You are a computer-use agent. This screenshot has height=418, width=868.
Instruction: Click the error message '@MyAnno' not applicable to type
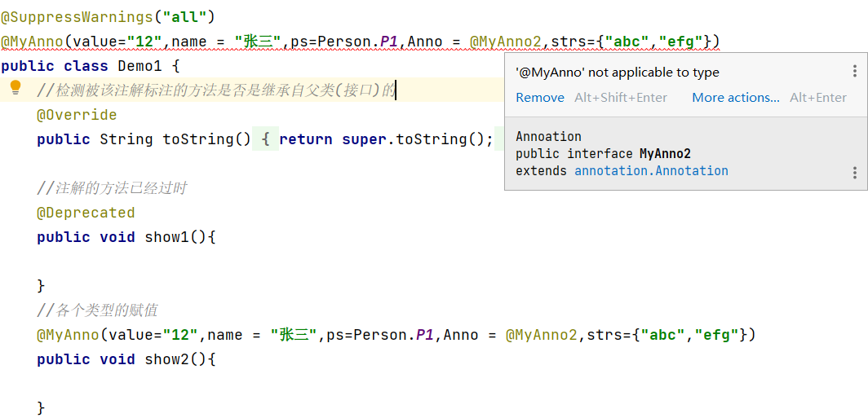pyautogui.click(x=618, y=73)
